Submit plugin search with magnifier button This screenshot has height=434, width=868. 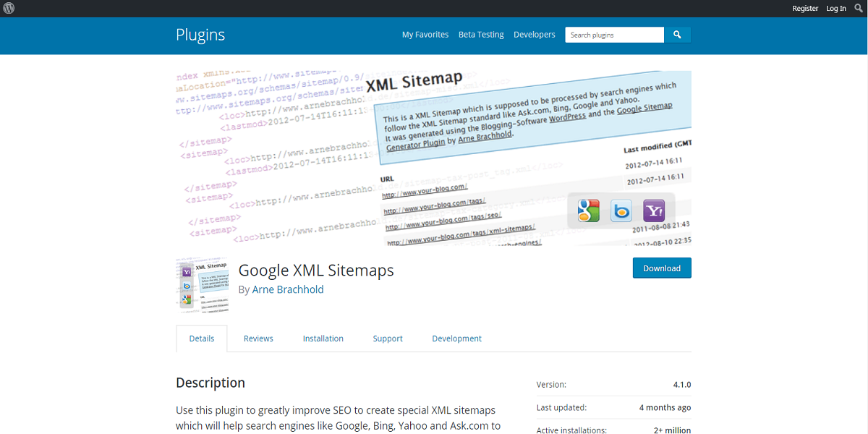(x=678, y=35)
